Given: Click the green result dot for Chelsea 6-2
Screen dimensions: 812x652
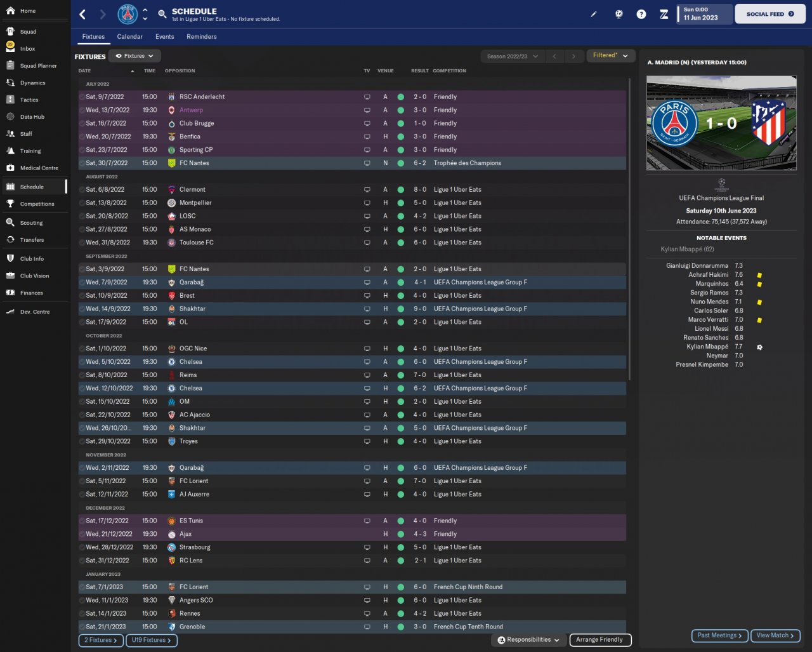Looking at the screenshot, I should (400, 389).
